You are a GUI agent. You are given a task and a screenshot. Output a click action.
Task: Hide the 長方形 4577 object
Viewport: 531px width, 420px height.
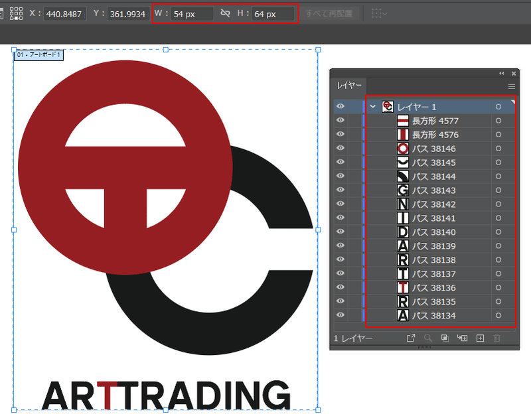[341, 120]
